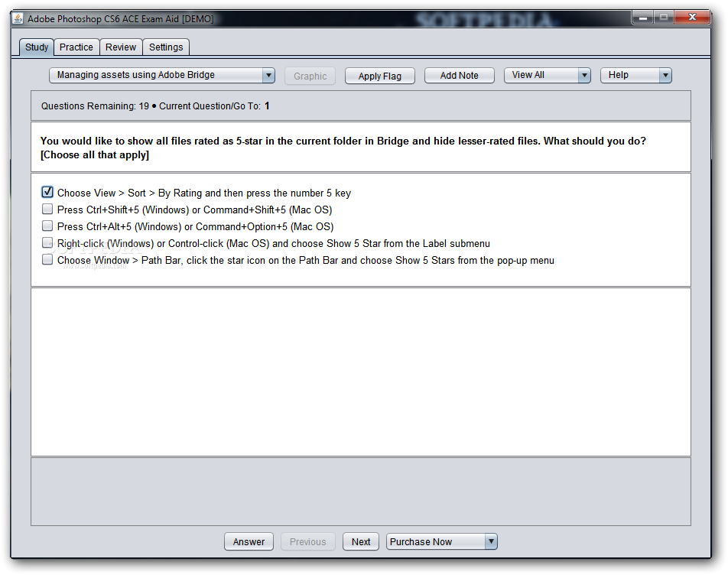Viewport: 728px width, 575px height.
Task: Open the Review tab
Action: (121, 47)
